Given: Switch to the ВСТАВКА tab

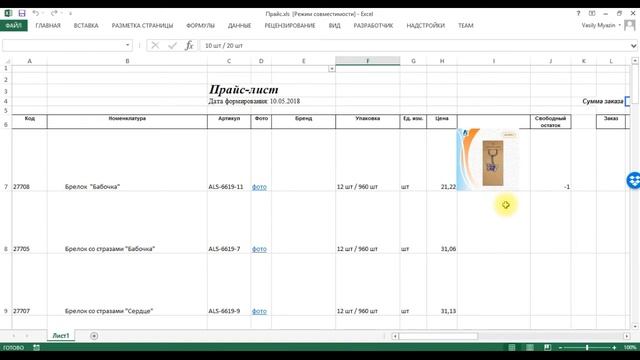Looking at the screenshot, I should point(86,25).
